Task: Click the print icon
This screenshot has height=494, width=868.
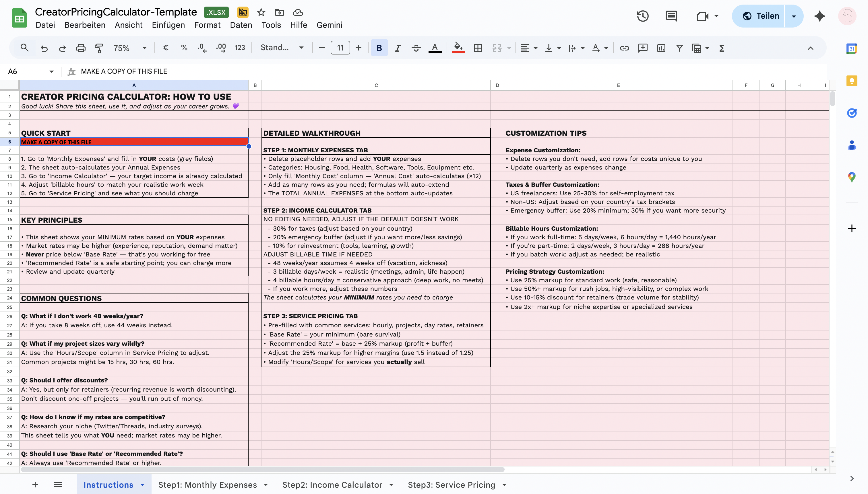Action: point(80,48)
